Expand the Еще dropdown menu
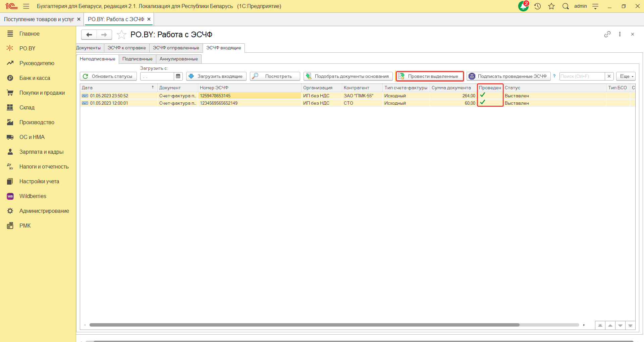Screen dimensions: 644x342 tap(626, 76)
